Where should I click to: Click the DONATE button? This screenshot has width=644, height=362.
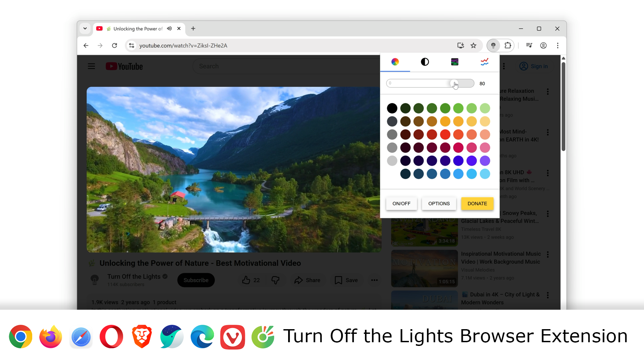click(x=477, y=203)
